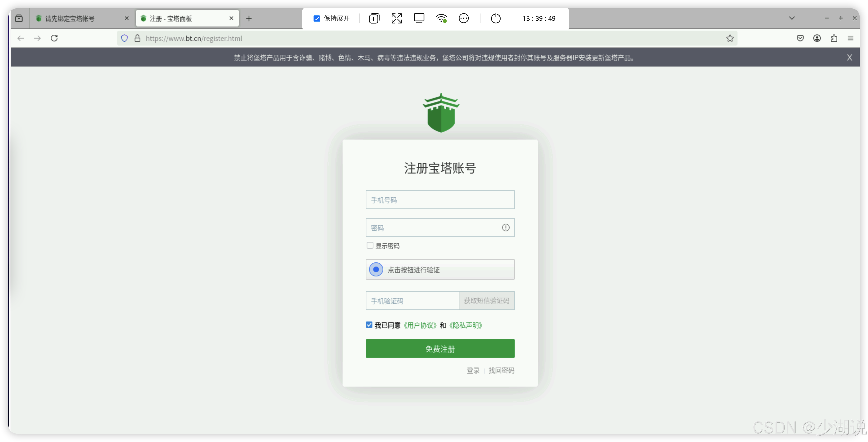Click the monitor display icon in top toolbar
Viewport: 868px width, 442px height.
(419, 18)
